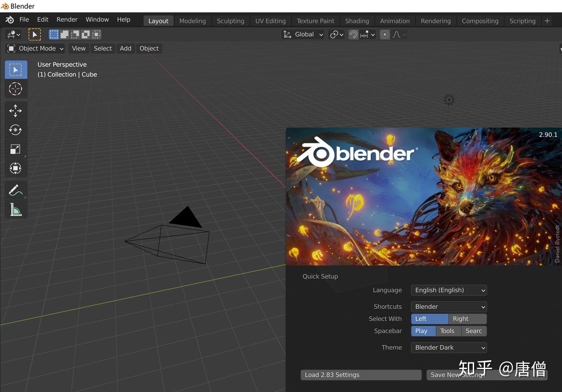Click Load 2.83 Settings
This screenshot has height=392, width=562.
coord(361,374)
